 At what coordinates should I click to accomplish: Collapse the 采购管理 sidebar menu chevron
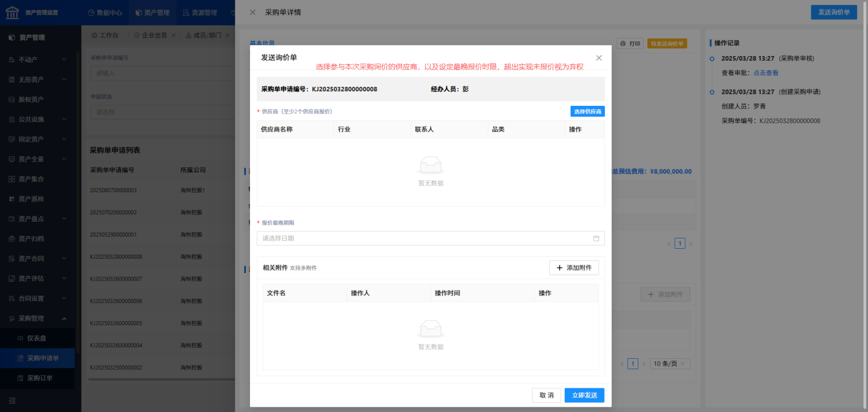click(64, 318)
